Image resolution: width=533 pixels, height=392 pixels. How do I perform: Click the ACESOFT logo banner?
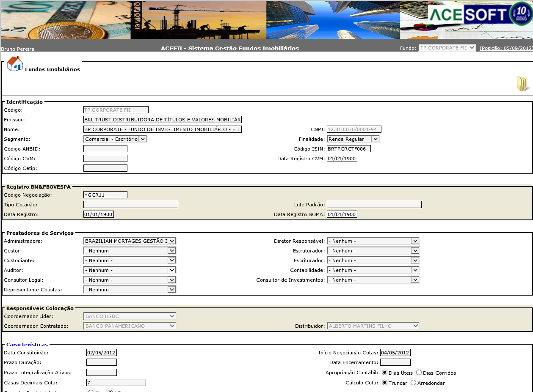point(480,14)
